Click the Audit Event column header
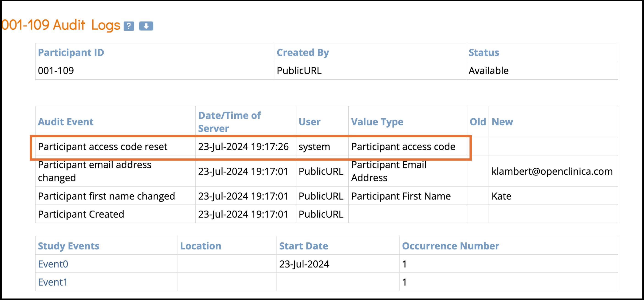Screen dimensions: 644x300 66,122
